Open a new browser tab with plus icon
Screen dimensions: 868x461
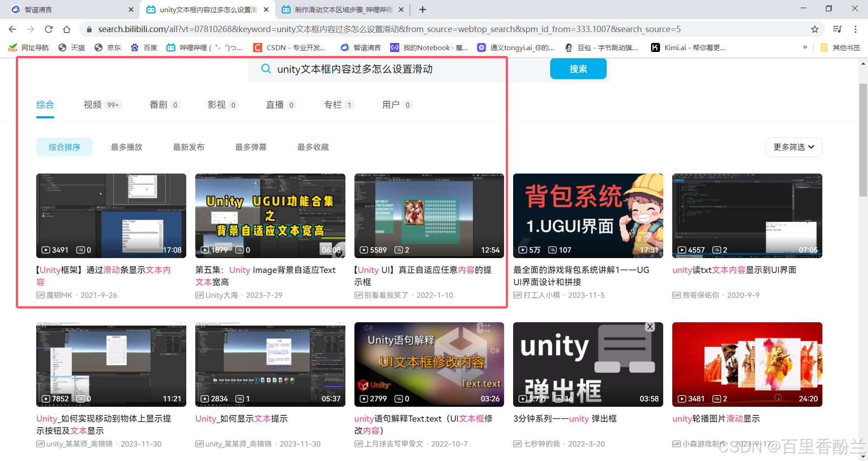[x=423, y=9]
